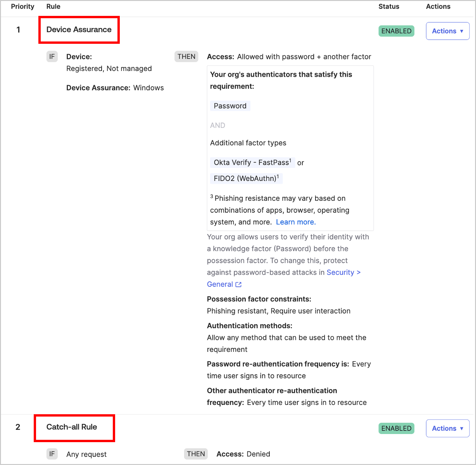Click ENABLED status badge for Catch-all Rule
476x465 pixels.
click(x=396, y=428)
